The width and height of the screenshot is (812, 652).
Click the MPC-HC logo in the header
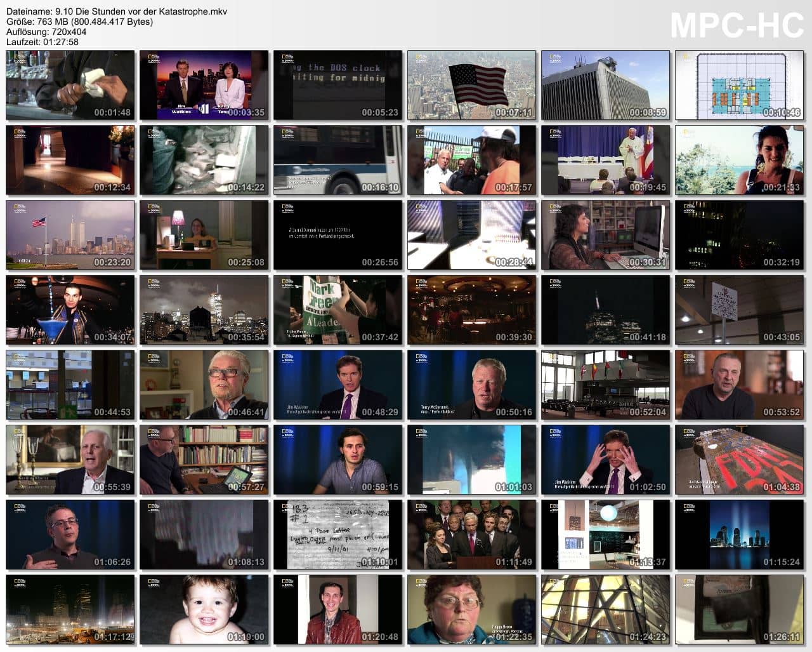[737, 25]
